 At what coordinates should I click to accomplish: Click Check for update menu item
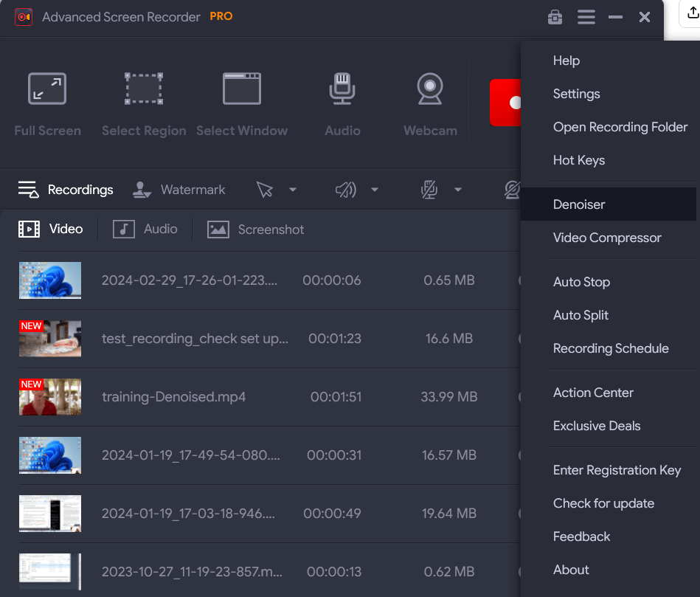click(603, 503)
